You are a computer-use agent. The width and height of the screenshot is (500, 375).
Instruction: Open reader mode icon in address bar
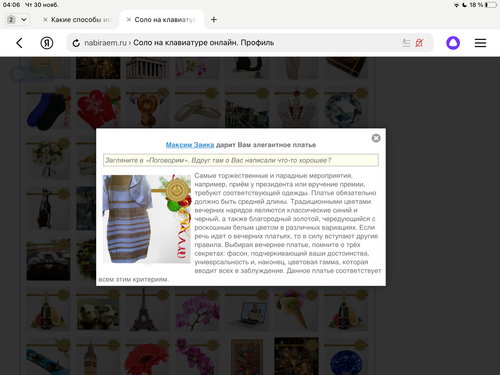406,43
